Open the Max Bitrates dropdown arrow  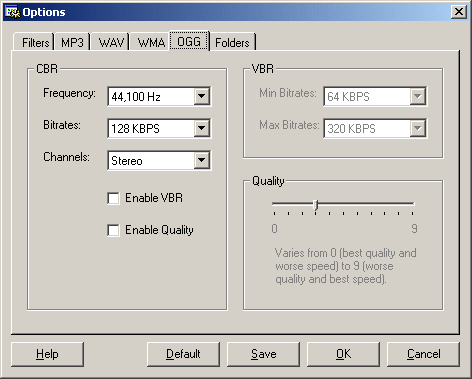tap(418, 128)
